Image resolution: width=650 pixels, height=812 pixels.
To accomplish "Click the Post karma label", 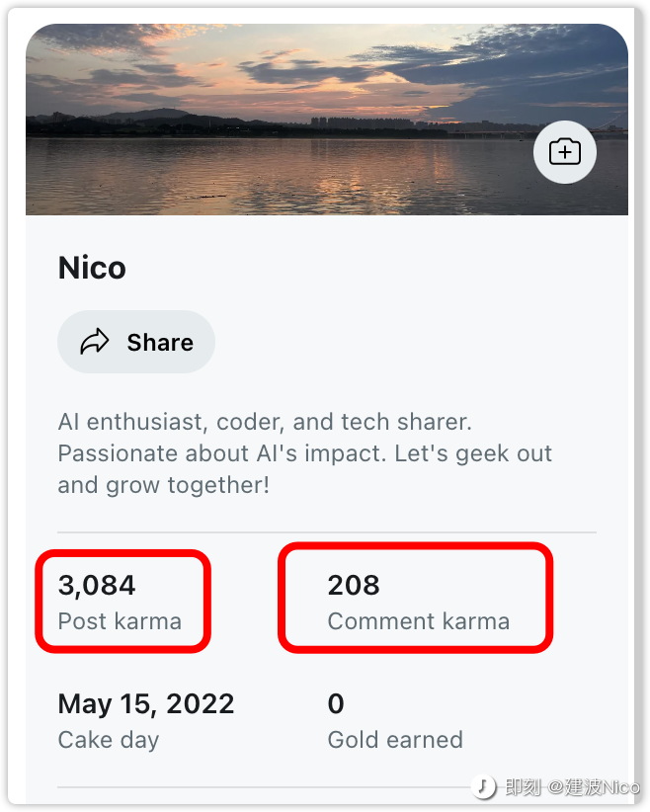I will (120, 621).
